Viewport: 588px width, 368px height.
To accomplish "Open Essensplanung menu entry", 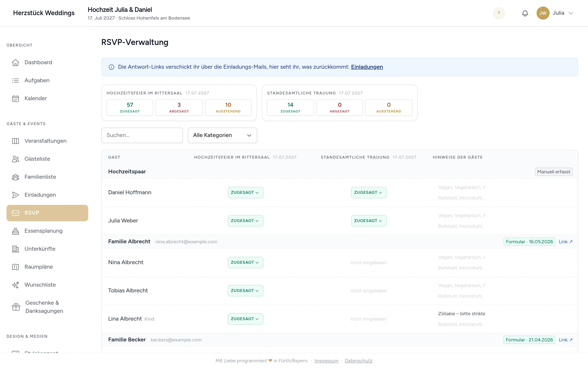I will (47, 231).
